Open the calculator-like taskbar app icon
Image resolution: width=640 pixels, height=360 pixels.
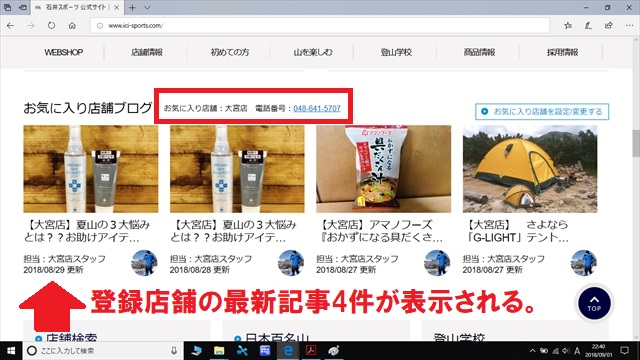pyautogui.click(x=265, y=351)
